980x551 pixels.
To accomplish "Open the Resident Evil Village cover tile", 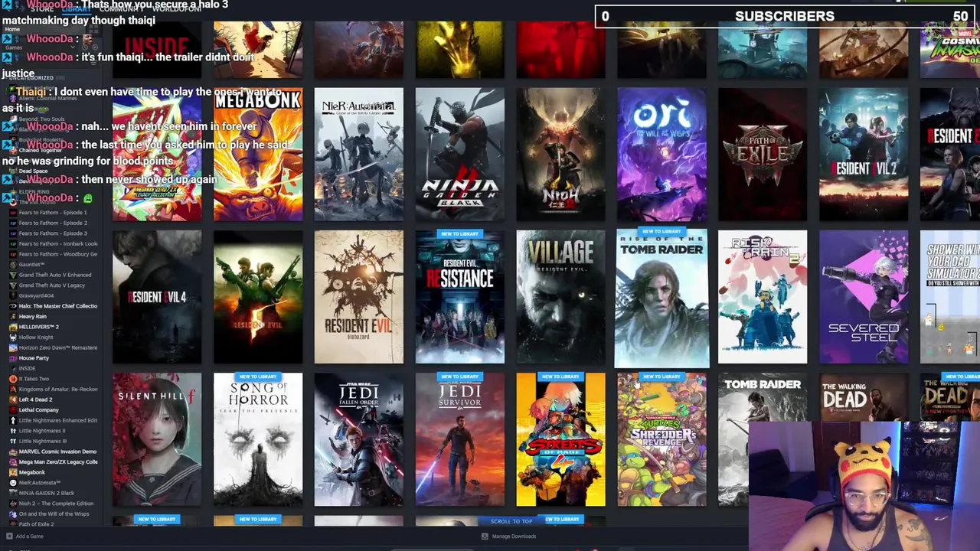I will coord(560,297).
